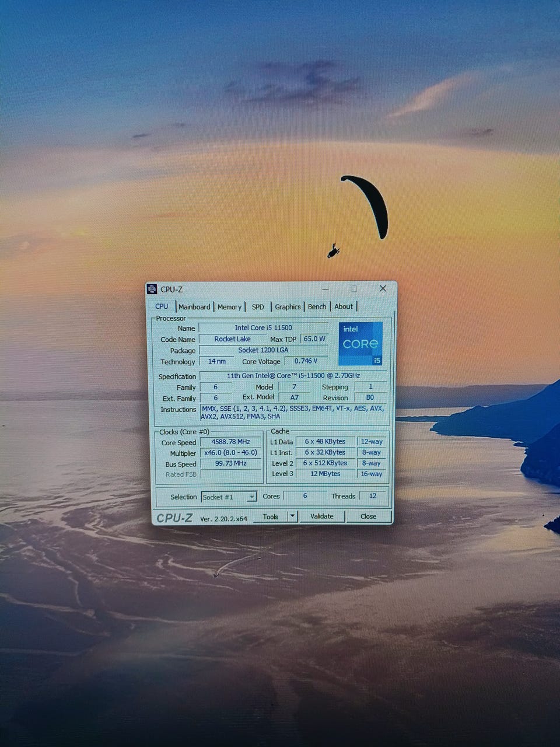Click the CPU-Z app icon in title bar
Image resolution: width=560 pixels, height=747 pixels.
[152, 289]
